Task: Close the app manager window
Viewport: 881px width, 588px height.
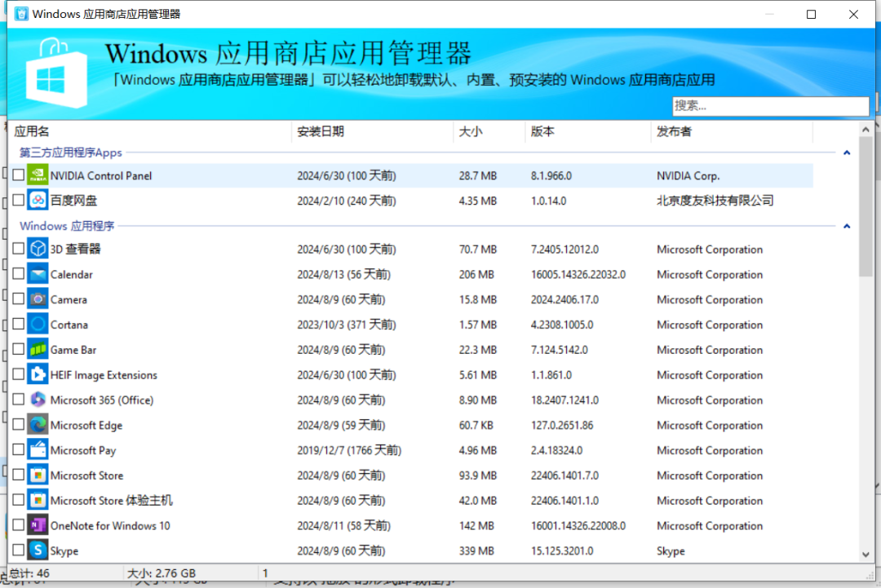Action: tap(853, 14)
